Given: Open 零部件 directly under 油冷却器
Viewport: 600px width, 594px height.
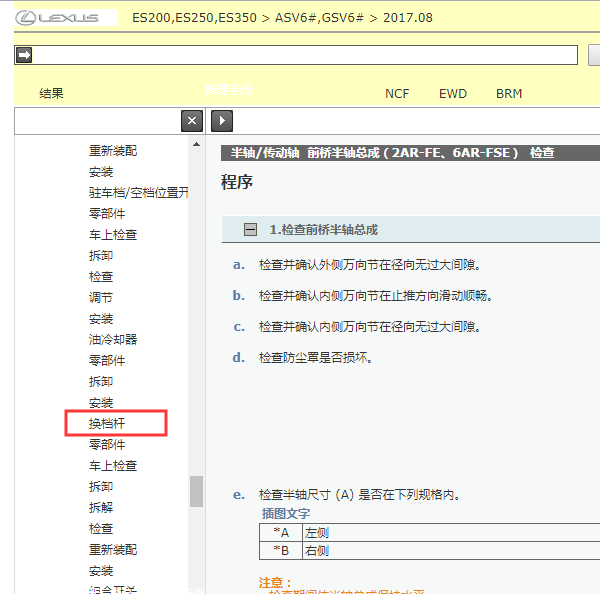Looking at the screenshot, I should tap(107, 361).
